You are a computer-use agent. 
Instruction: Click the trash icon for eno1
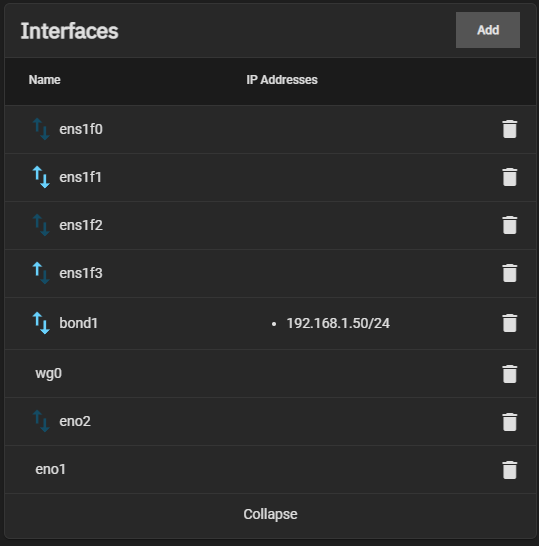click(x=509, y=470)
